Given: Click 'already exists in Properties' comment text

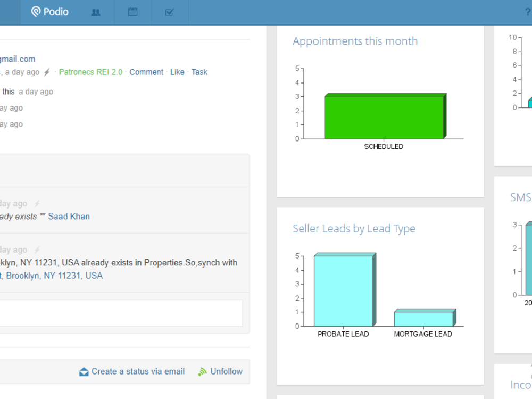Looking at the screenshot, I should click(x=119, y=263).
